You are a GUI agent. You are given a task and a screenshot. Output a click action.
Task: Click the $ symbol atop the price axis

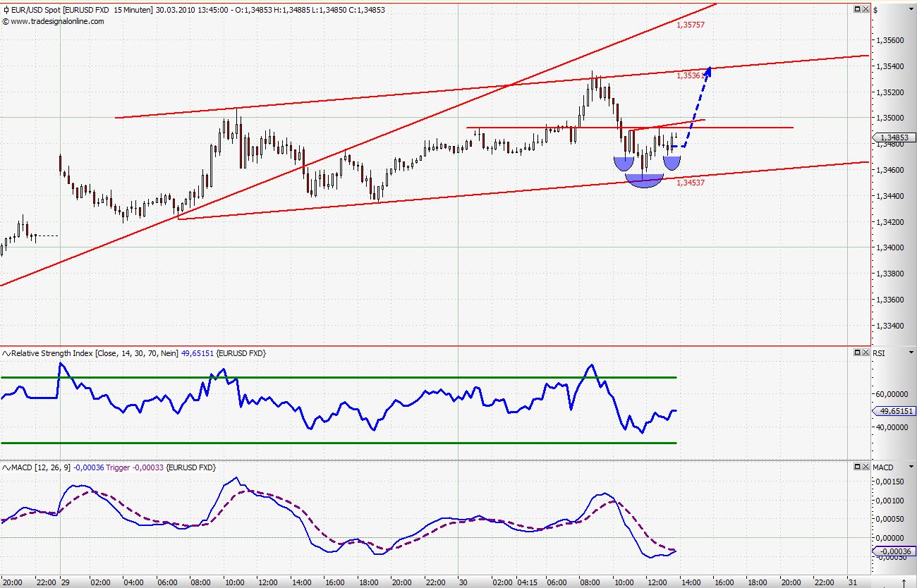875,9
